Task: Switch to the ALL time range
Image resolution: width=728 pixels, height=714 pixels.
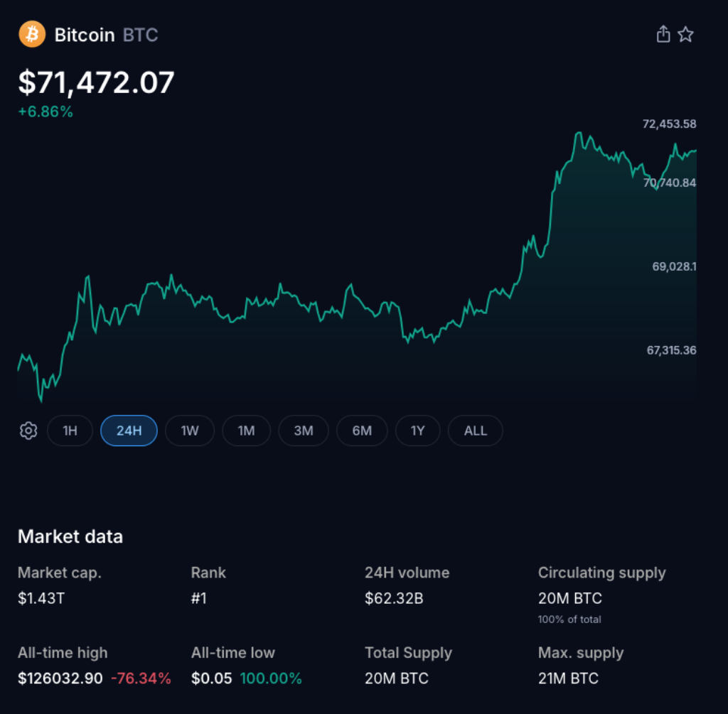Action: point(475,431)
